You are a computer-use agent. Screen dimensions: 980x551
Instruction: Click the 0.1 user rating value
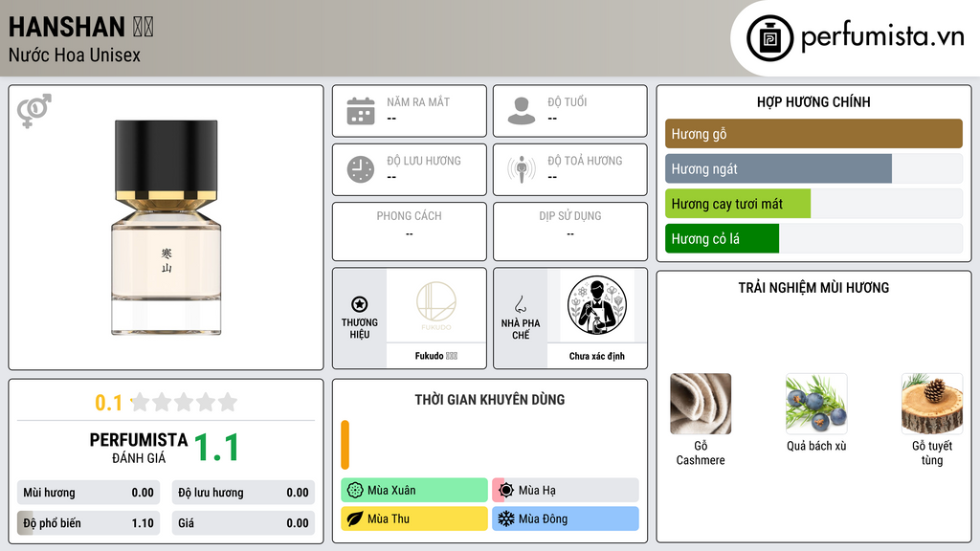(x=109, y=403)
